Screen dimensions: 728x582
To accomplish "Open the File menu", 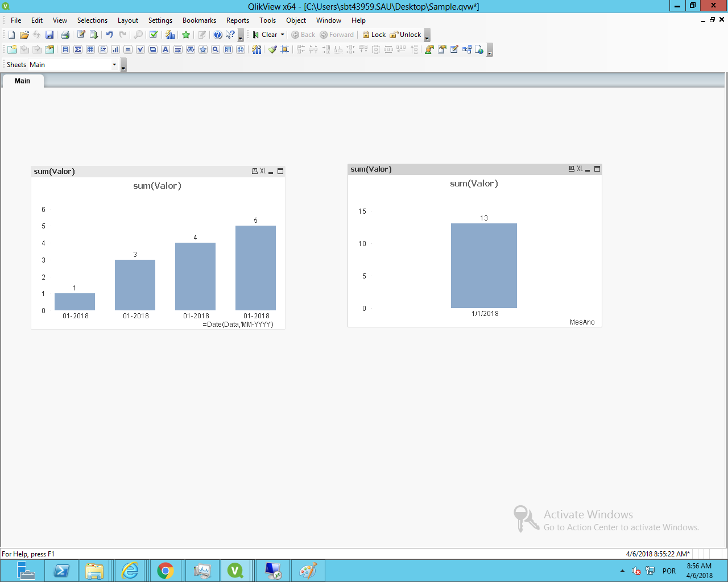I will coord(16,20).
